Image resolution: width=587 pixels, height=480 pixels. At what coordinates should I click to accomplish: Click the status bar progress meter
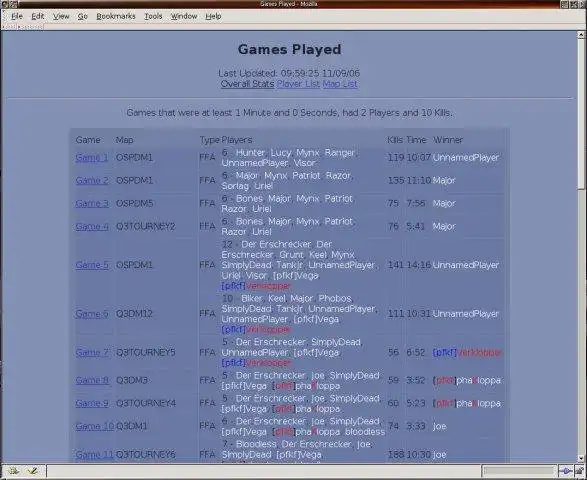click(x=519, y=471)
